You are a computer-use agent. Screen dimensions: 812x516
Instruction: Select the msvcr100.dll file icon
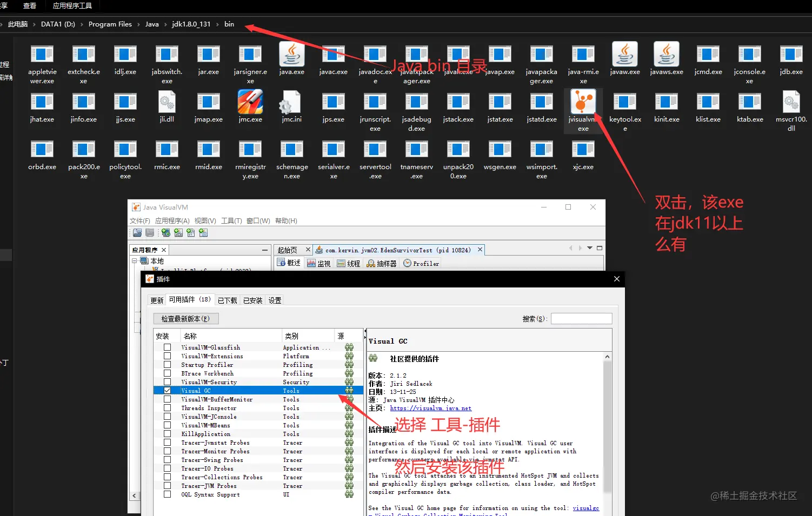pos(791,102)
